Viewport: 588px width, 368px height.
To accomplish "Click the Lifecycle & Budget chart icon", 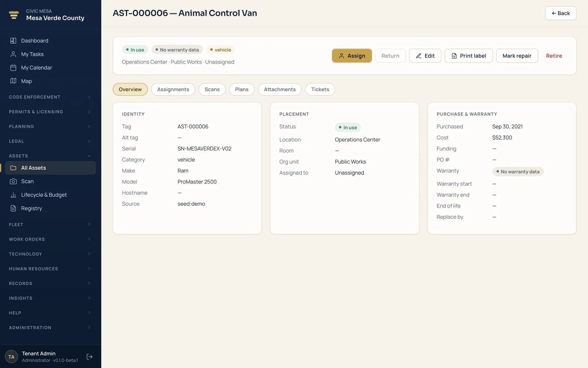I will coord(13,195).
